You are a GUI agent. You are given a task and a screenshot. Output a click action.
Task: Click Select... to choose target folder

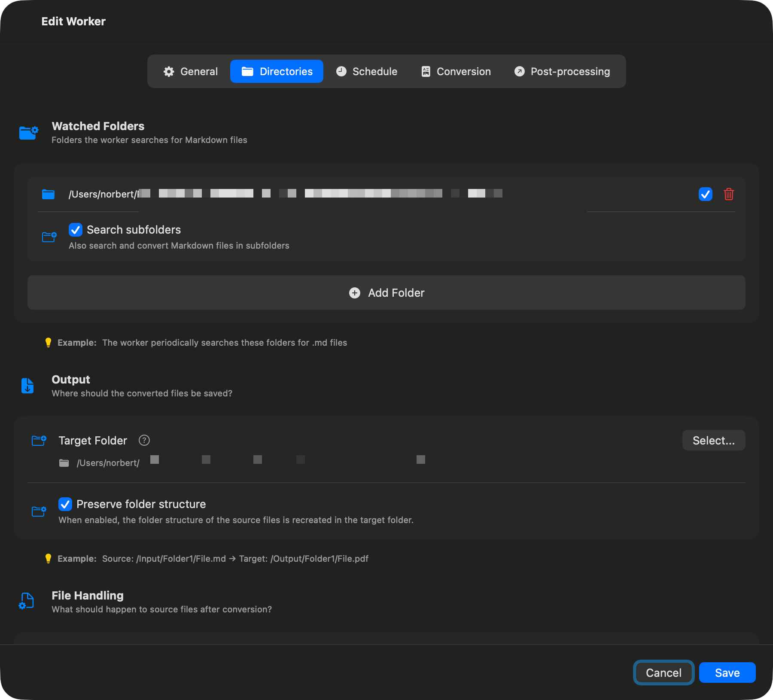pos(714,440)
